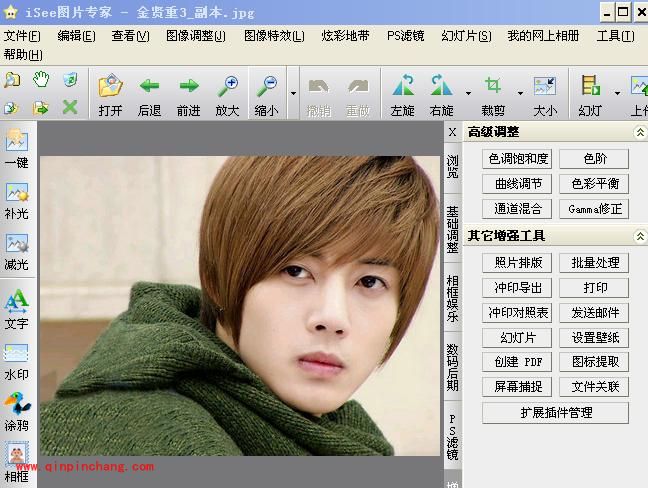Click the 打开 (Open) folder icon
The width and height of the screenshot is (648, 488).
(110, 88)
